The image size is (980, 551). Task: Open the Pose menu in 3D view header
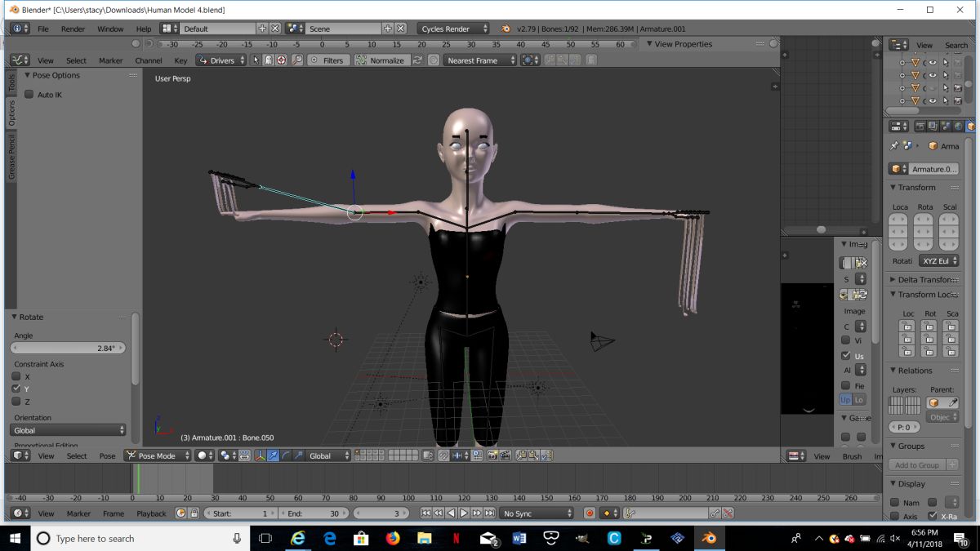pyautogui.click(x=107, y=456)
